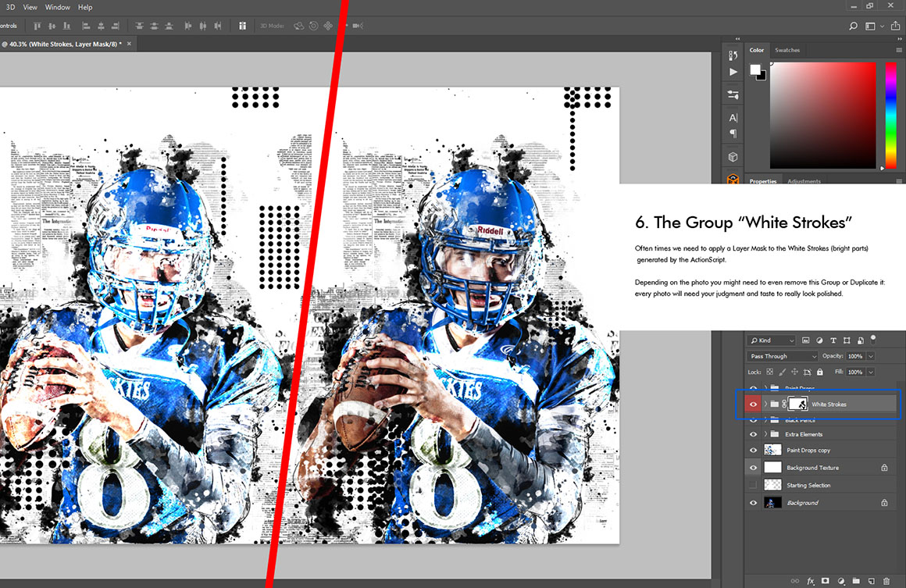
Task: Click the Add layer style fx icon
Action: click(x=811, y=581)
